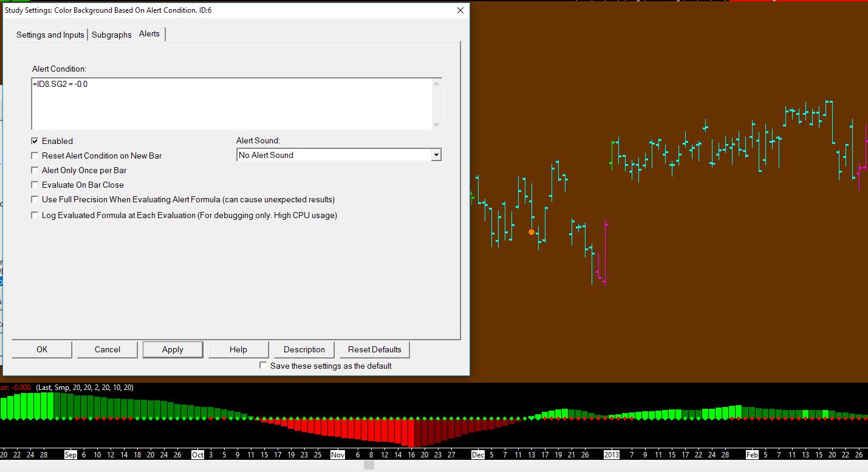Viewport: 868px width, 472px height.
Task: Open the Subgraphs tab
Action: pyautogui.click(x=112, y=35)
